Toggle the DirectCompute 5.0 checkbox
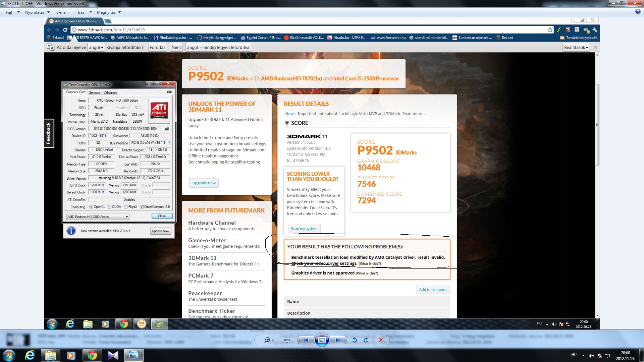Viewport: 644px width, 362px height. click(142, 207)
